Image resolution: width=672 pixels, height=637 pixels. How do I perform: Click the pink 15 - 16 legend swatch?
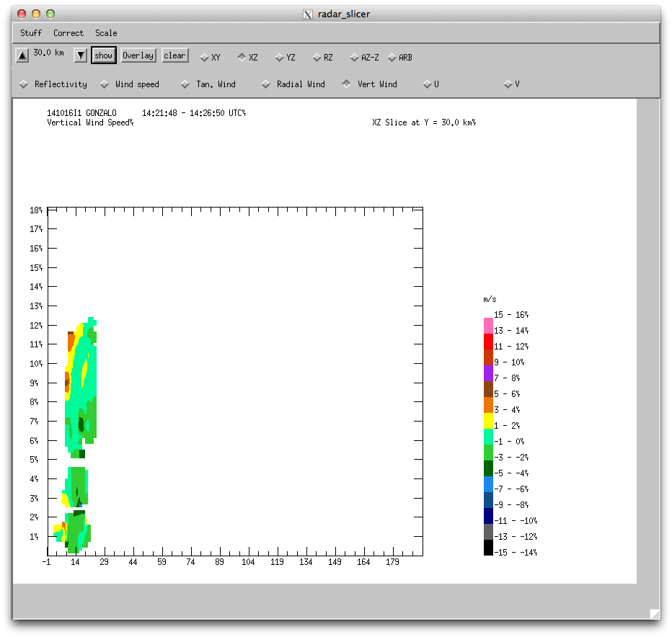tap(488, 326)
